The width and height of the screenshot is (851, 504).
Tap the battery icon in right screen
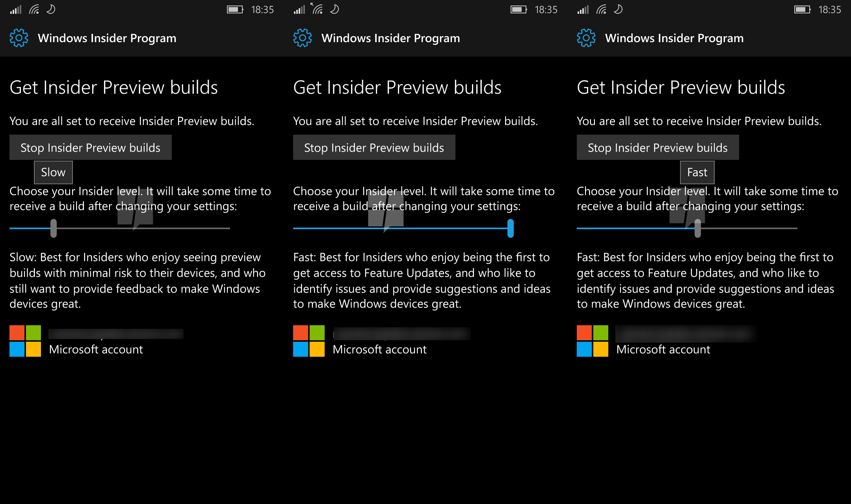tap(803, 9)
